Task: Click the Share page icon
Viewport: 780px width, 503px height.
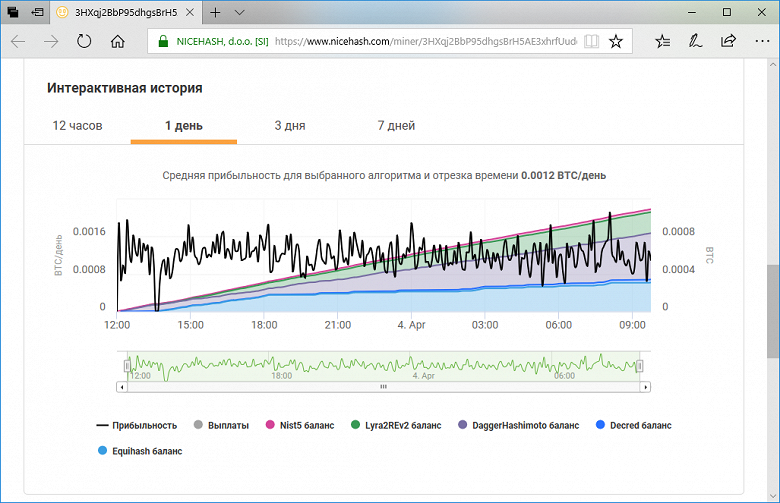Action: click(x=728, y=41)
